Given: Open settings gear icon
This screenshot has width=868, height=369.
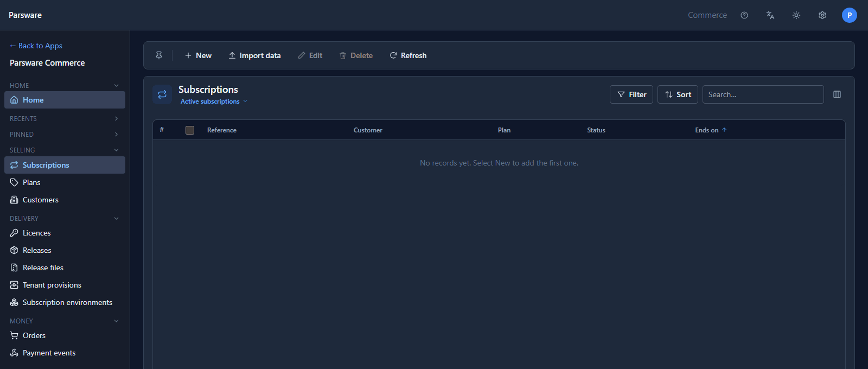Looking at the screenshot, I should click(x=822, y=15).
